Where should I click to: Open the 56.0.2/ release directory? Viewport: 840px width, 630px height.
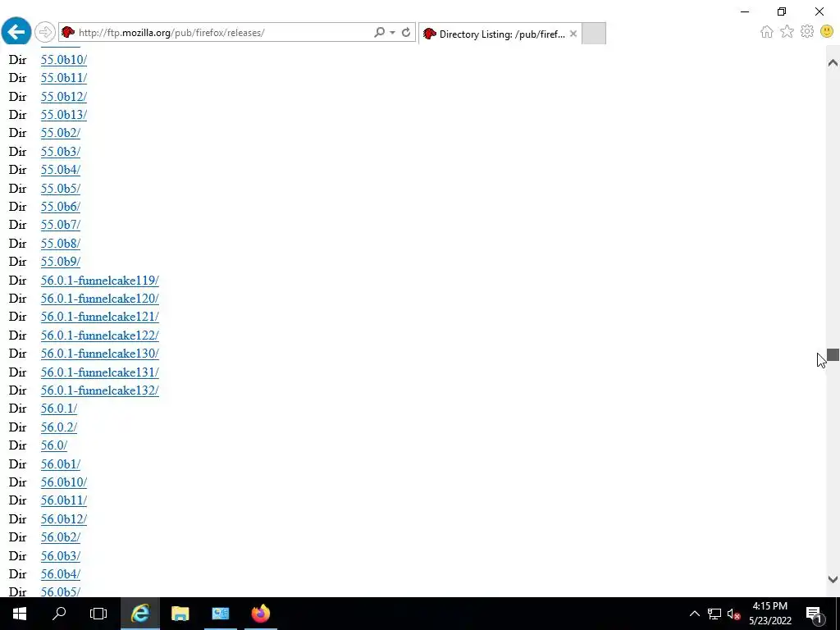click(x=59, y=427)
